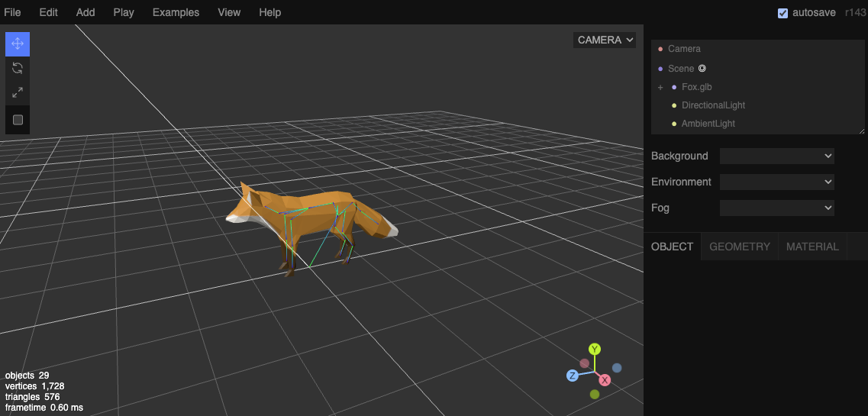Click the red X axis gizmo handle
The width and height of the screenshot is (868, 416).
pos(605,380)
